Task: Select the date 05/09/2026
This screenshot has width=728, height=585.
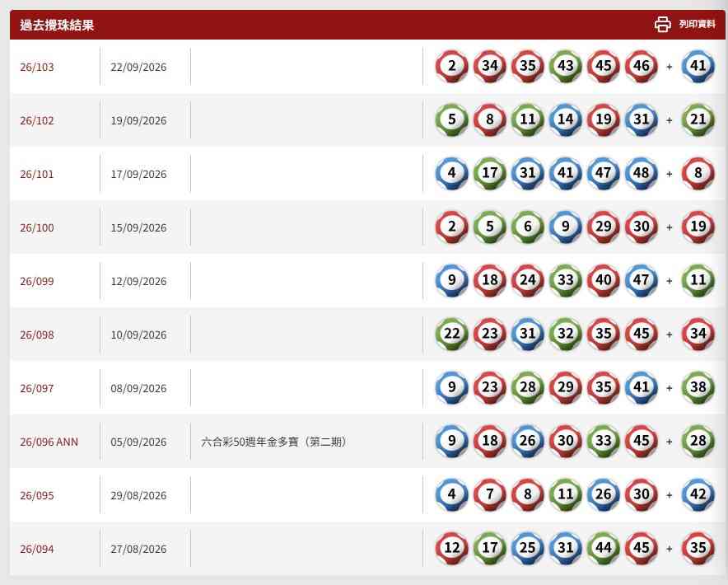Action: 138,442
